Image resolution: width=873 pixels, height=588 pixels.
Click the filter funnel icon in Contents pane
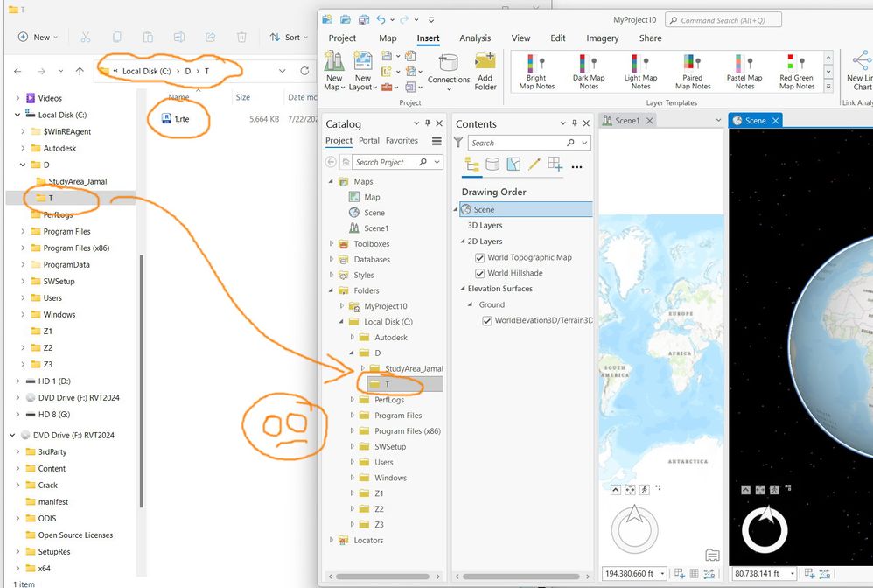coord(458,143)
